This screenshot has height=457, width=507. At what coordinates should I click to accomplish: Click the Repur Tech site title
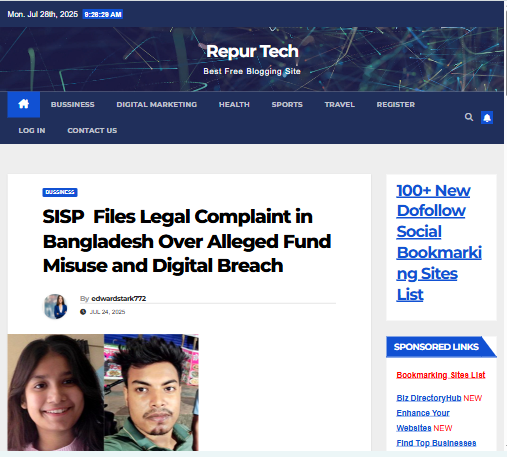pos(252,52)
